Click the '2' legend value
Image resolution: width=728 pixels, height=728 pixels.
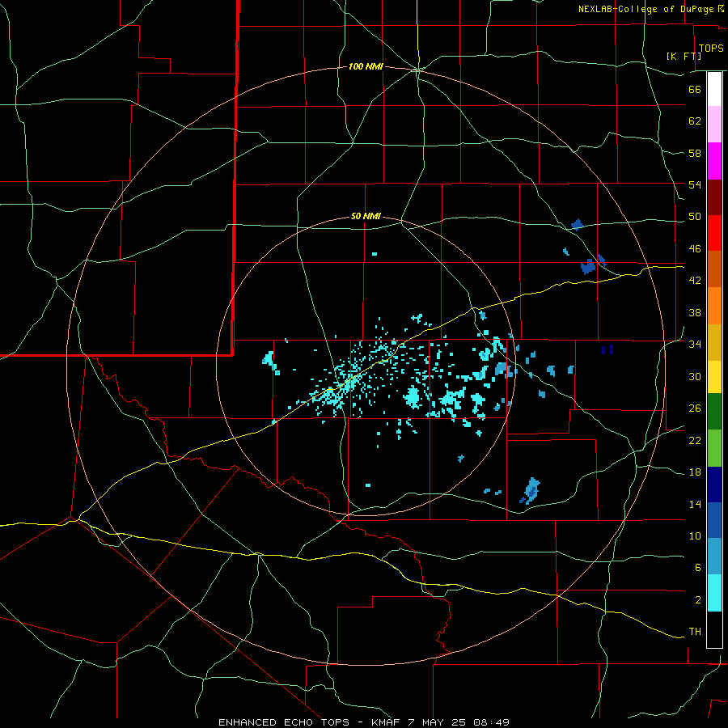click(x=697, y=600)
